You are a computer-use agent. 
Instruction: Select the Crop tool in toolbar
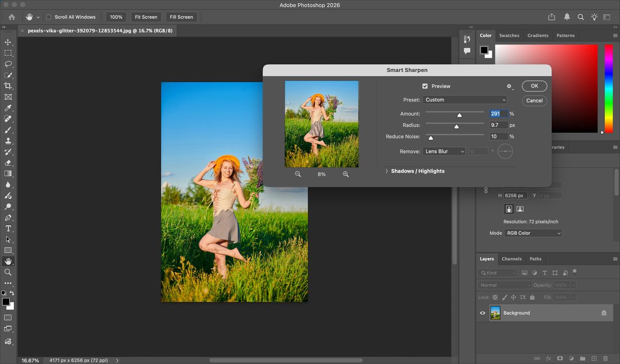8,86
